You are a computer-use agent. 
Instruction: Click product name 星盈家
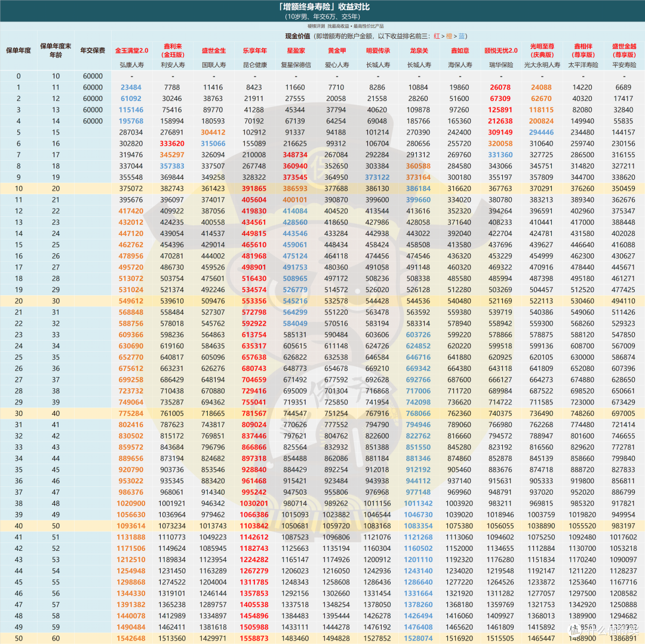296,51
